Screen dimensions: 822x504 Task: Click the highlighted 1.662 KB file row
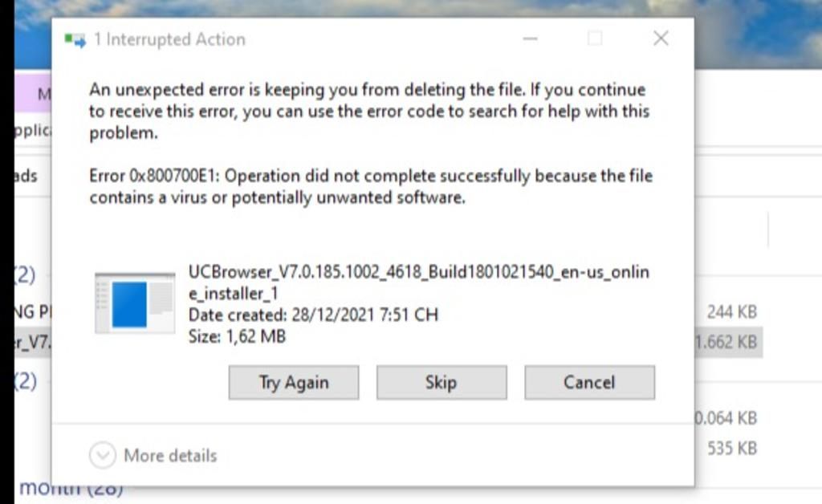[x=726, y=343]
